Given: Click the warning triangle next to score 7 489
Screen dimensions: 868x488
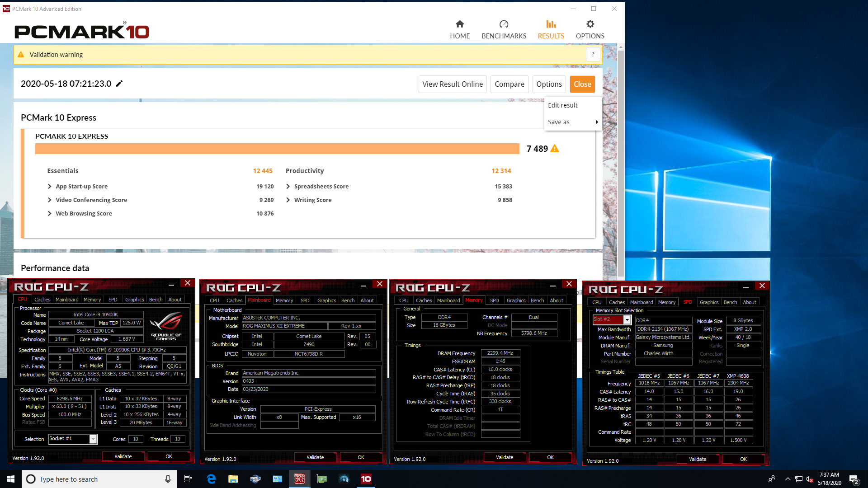Looking at the screenshot, I should point(555,149).
